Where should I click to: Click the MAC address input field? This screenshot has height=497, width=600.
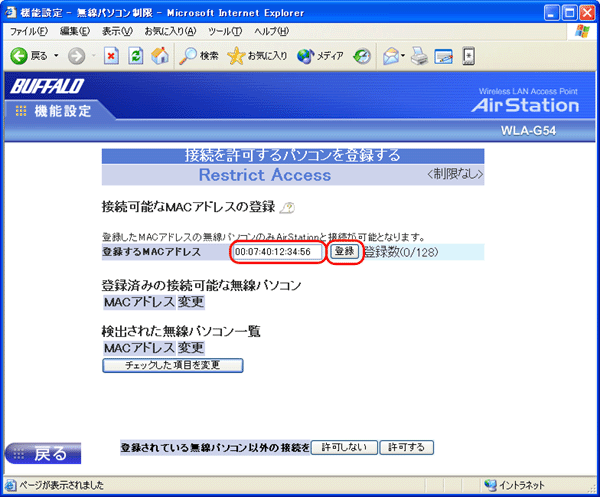(x=278, y=252)
